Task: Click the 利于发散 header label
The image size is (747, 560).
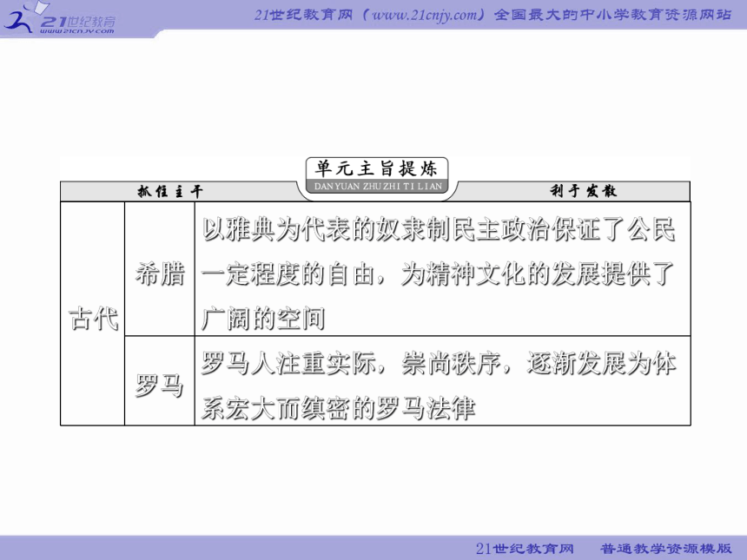Action: [x=583, y=191]
